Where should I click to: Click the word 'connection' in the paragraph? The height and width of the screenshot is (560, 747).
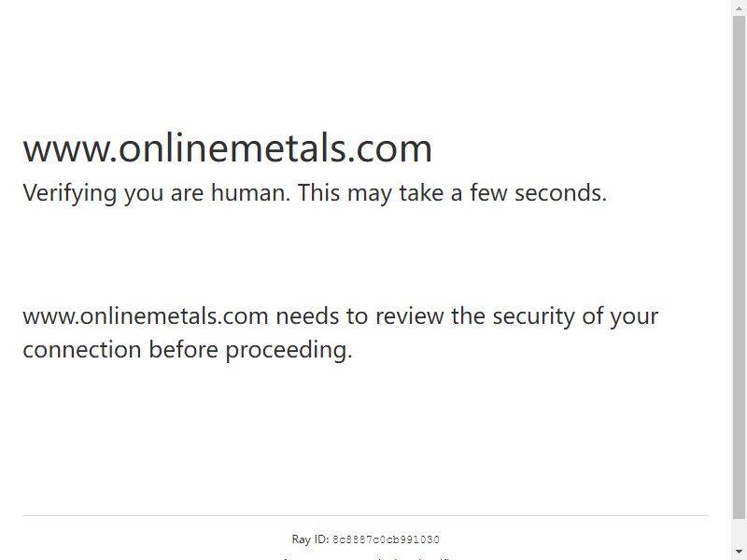click(x=82, y=350)
